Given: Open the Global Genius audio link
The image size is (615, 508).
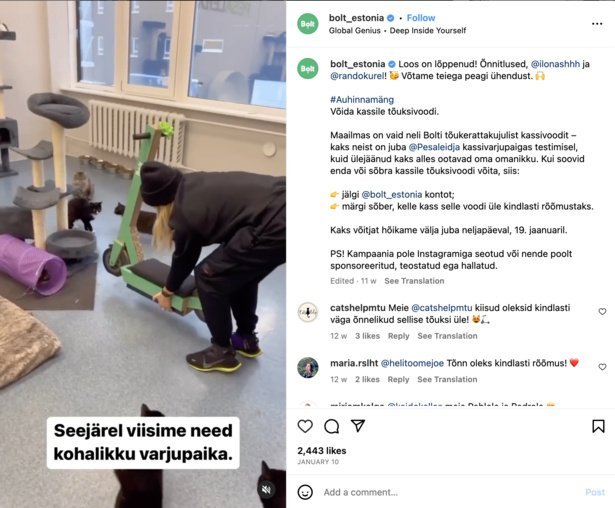Looking at the screenshot, I should point(355,31).
